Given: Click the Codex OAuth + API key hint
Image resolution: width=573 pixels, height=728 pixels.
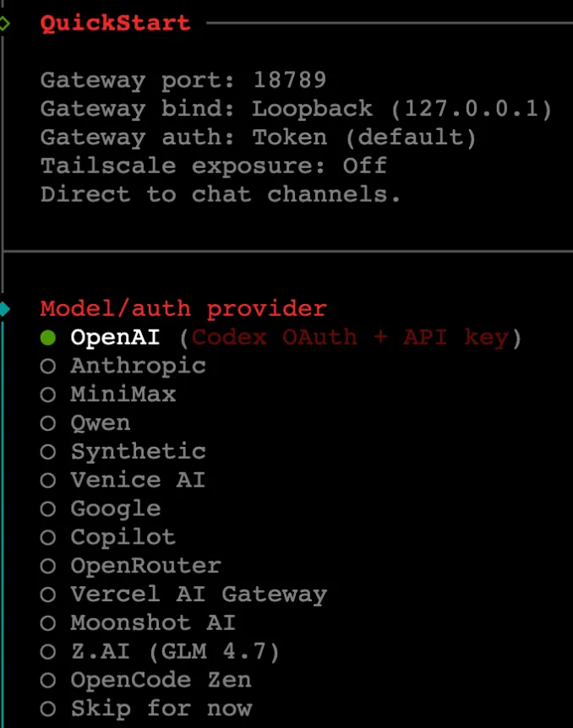Looking at the screenshot, I should [350, 338].
